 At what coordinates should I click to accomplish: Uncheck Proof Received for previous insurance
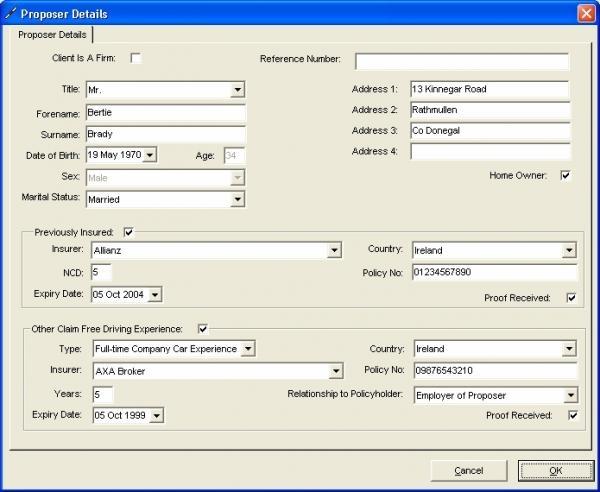coord(571,298)
